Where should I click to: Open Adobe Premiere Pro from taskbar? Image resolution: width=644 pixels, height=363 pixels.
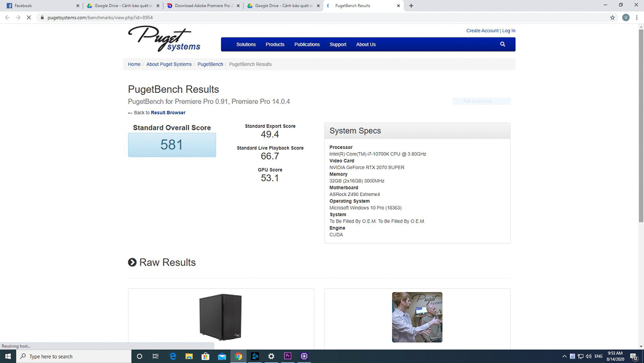287,356
